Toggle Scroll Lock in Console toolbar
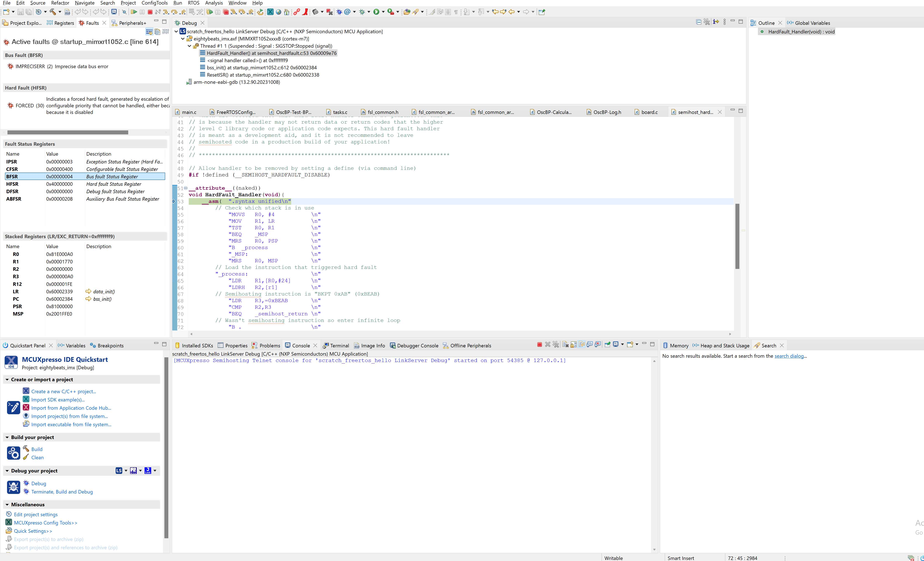Screen dimensions: 924x561 [x=574, y=345]
